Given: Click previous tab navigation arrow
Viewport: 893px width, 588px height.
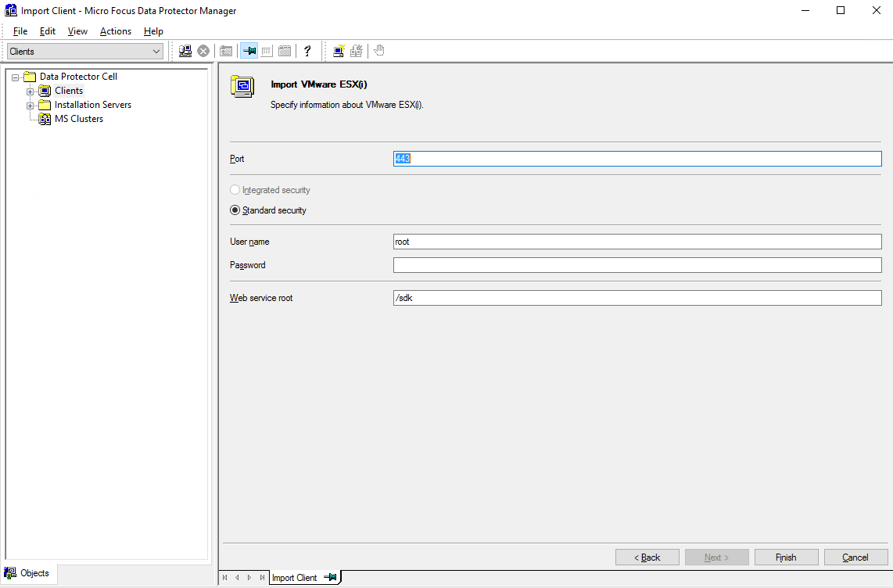Looking at the screenshot, I should (237, 577).
